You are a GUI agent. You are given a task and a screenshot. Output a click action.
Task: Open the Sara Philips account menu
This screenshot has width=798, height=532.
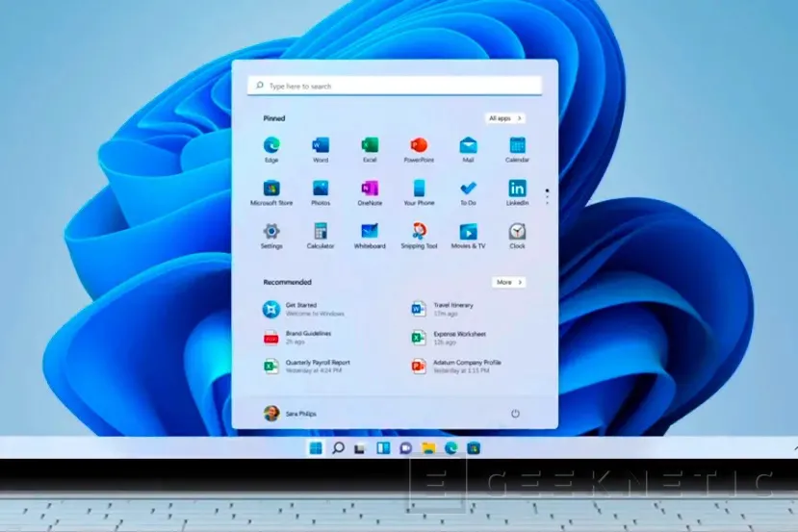pyautogui.click(x=290, y=414)
